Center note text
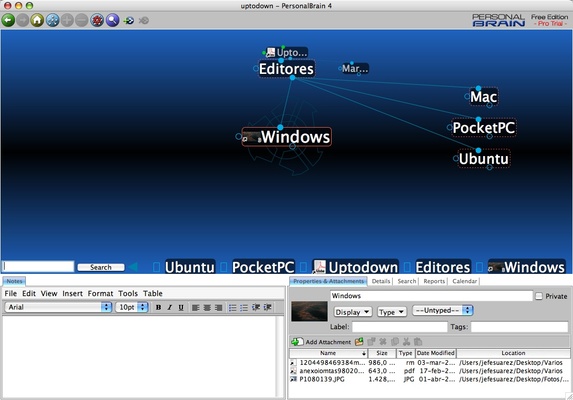The image size is (573, 400). point(207,308)
